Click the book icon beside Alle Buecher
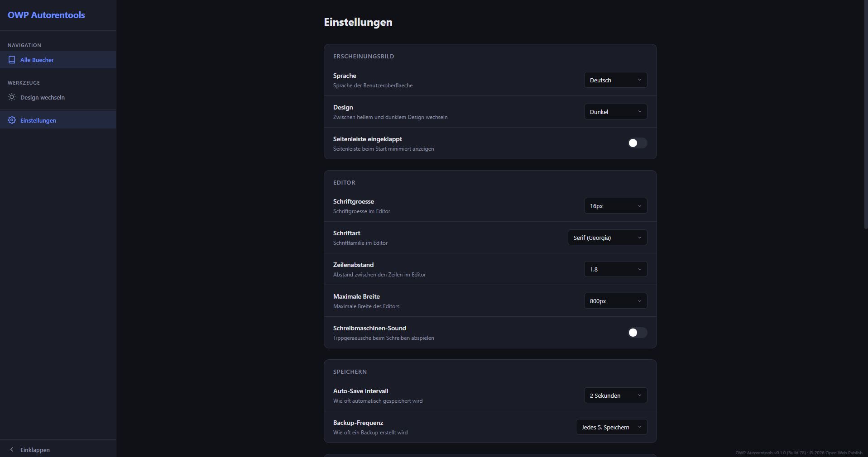 12,60
